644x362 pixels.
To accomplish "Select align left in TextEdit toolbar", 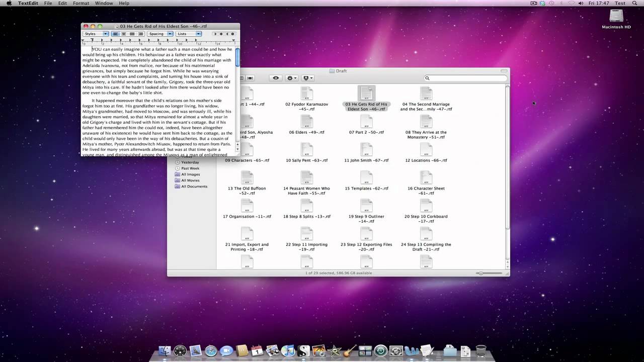I will pos(115,34).
